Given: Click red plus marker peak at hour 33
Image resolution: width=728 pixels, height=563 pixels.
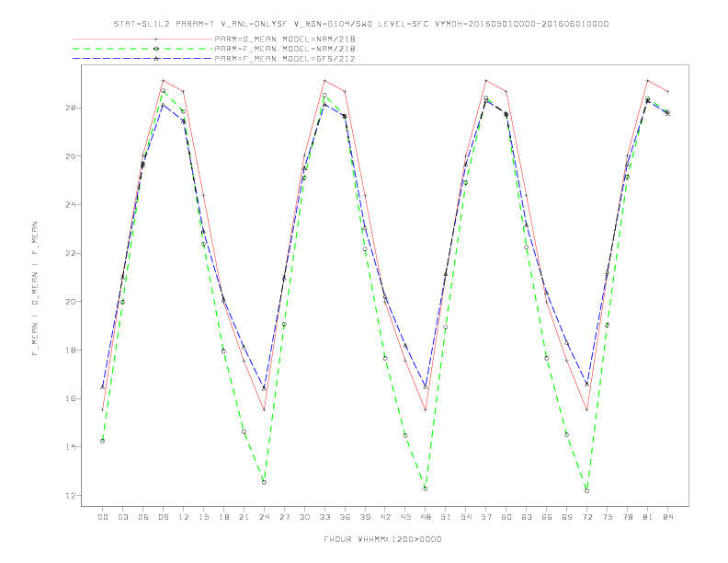Looking at the screenshot, I should [324, 80].
